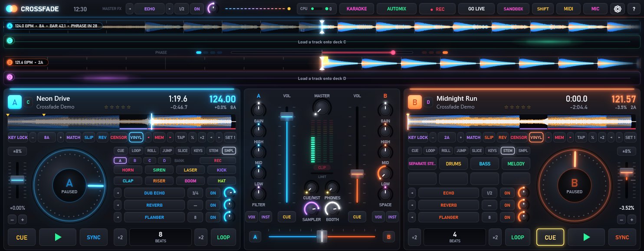Click the channel A volume fader
This screenshot has height=251, width=644.
286,116
